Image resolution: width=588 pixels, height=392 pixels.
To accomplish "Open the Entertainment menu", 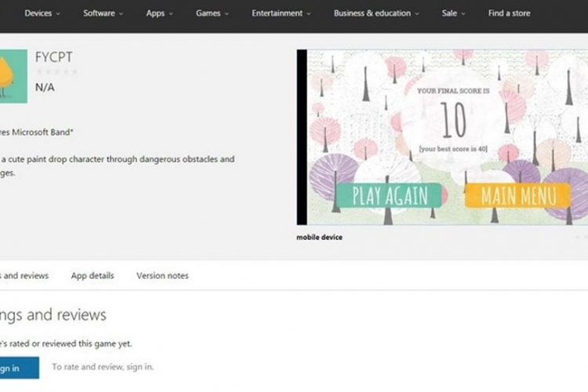I will point(281,13).
